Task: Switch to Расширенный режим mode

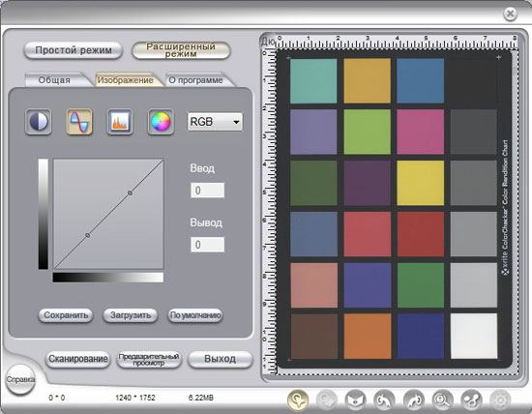Action: pyautogui.click(x=181, y=50)
